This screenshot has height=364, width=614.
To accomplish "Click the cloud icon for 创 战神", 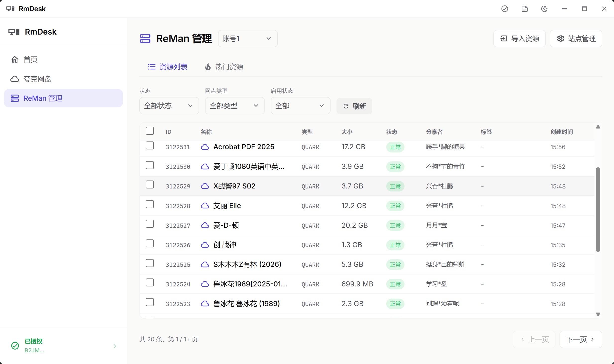I will [205, 245].
